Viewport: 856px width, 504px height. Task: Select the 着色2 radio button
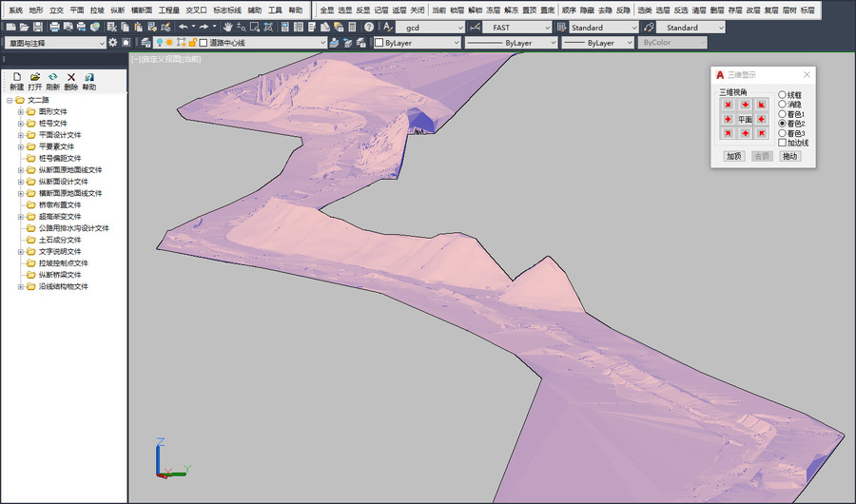(783, 124)
